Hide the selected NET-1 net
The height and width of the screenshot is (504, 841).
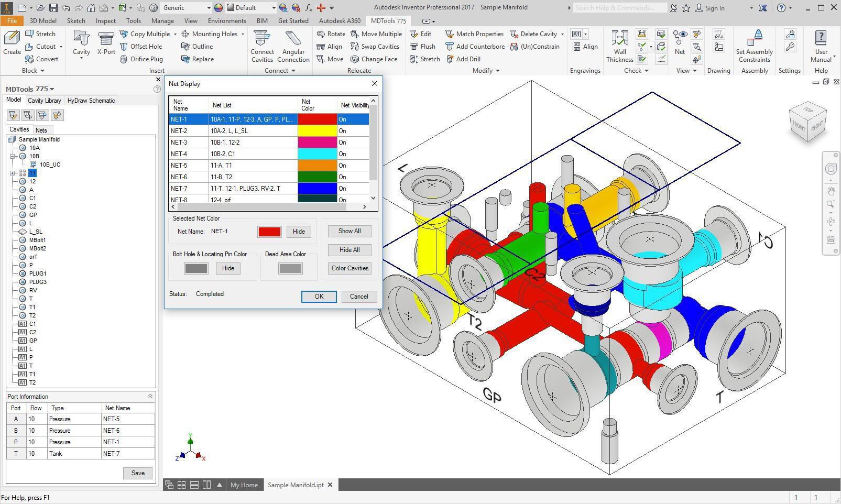pyautogui.click(x=299, y=232)
